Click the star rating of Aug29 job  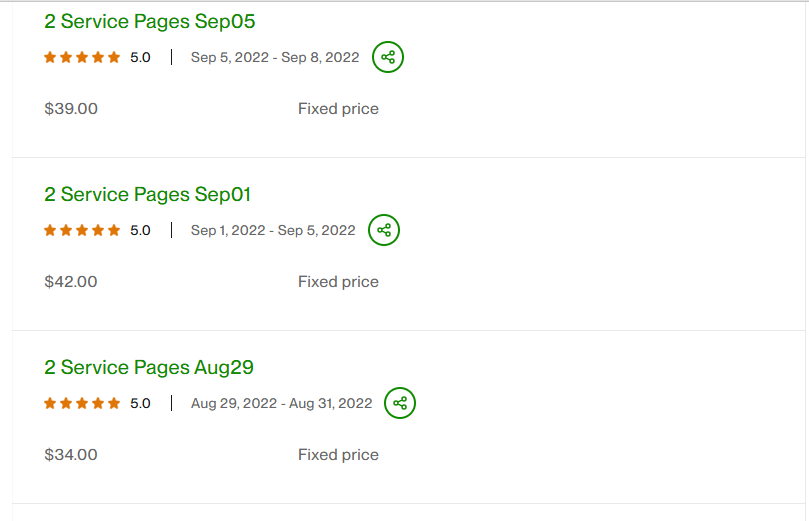(82, 403)
